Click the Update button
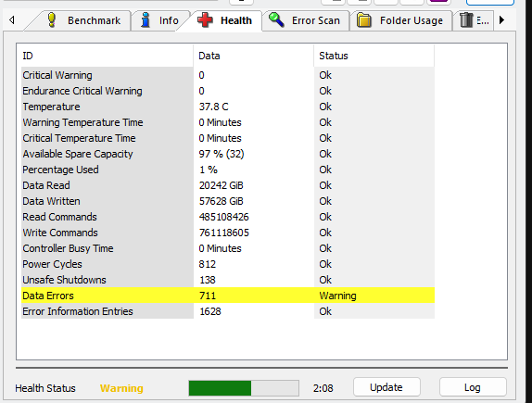 386,387
